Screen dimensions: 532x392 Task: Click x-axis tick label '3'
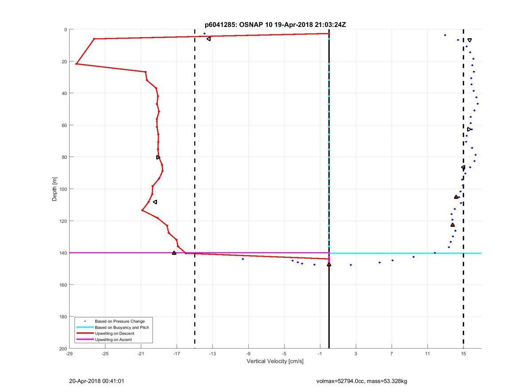(356, 354)
